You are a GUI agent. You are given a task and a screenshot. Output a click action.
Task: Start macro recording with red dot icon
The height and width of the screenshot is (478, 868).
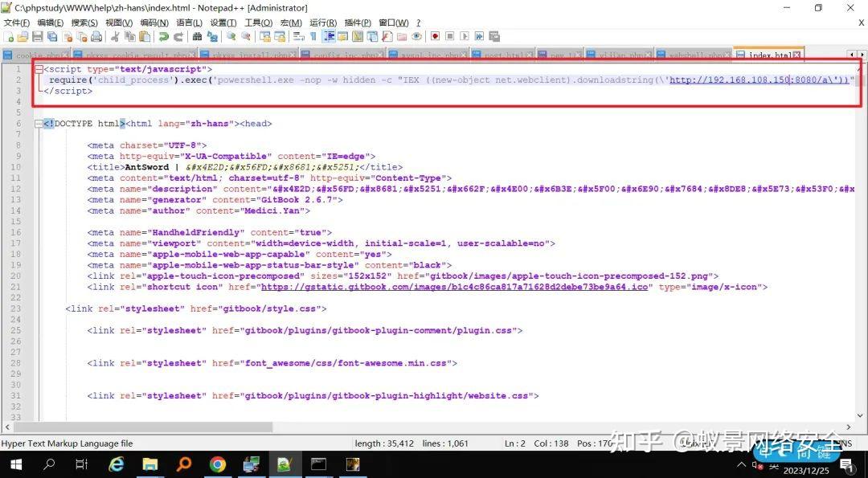click(435, 36)
